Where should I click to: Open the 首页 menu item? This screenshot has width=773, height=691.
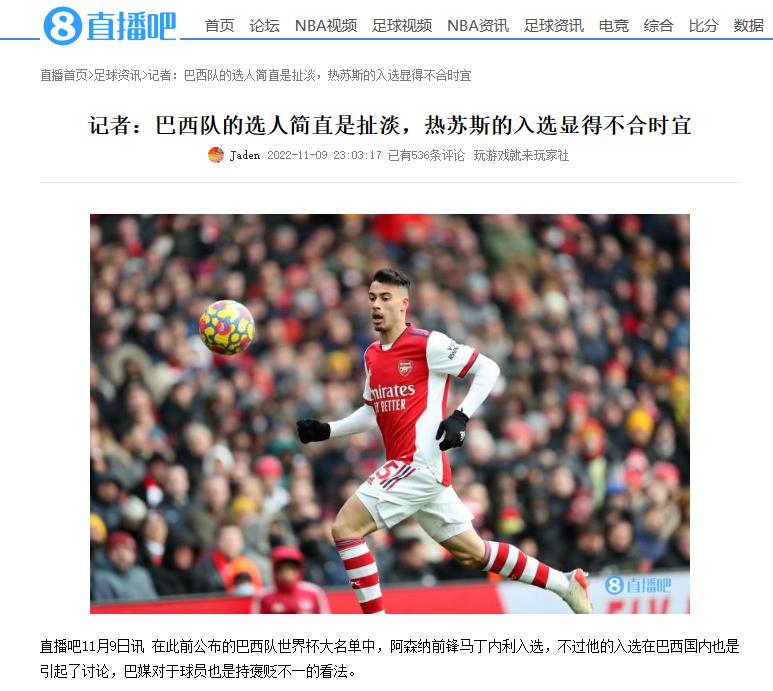tap(219, 26)
